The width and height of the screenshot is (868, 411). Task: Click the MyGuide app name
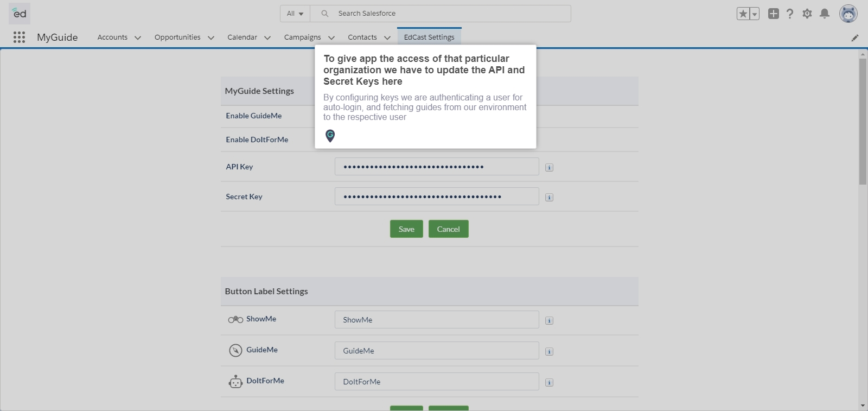coord(58,37)
